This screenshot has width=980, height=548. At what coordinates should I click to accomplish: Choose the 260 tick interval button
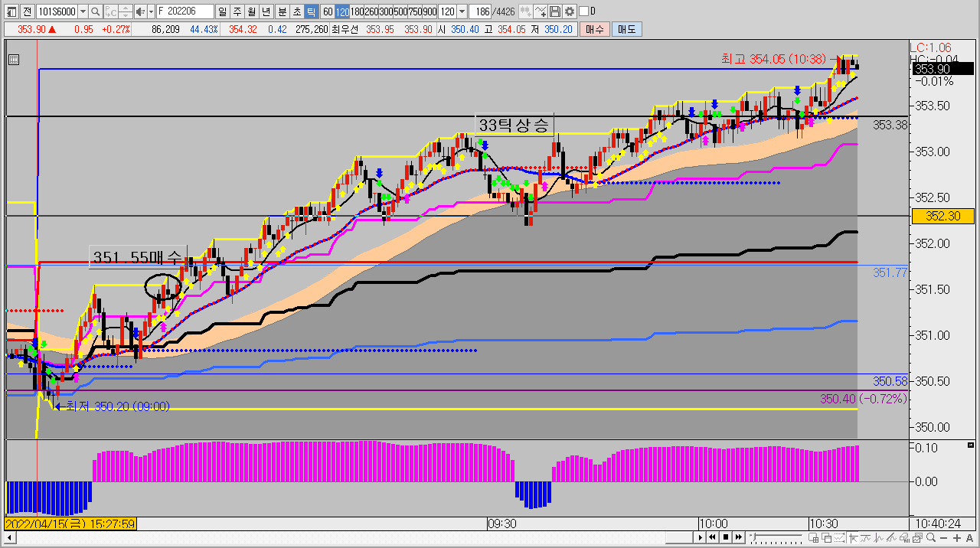click(x=371, y=11)
